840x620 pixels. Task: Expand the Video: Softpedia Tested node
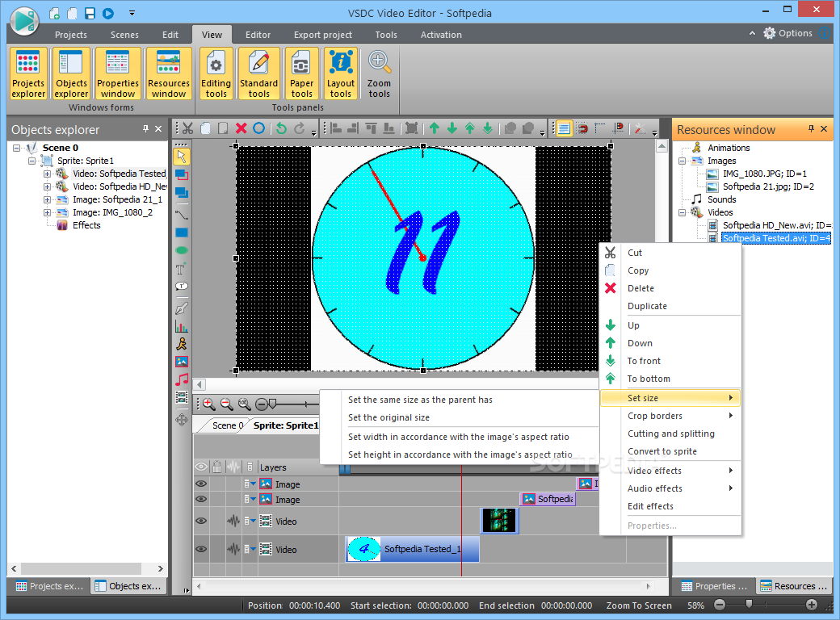click(47, 174)
